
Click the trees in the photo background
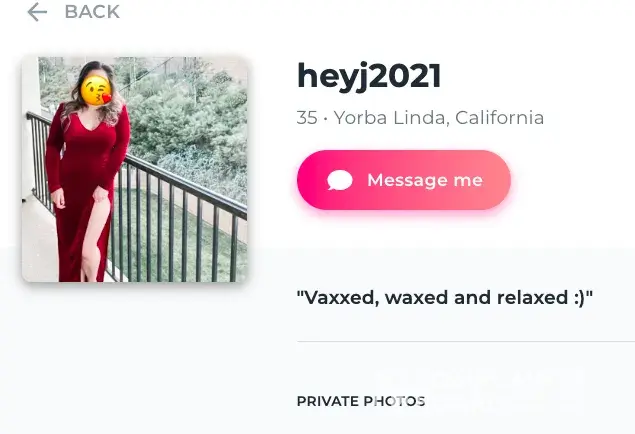pyautogui.click(x=186, y=113)
